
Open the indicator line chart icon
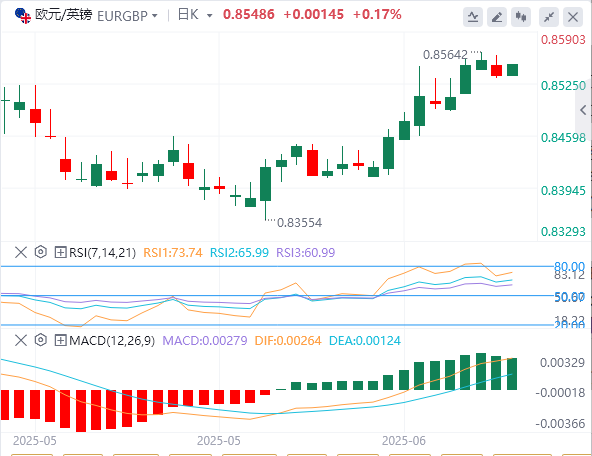coord(473,17)
